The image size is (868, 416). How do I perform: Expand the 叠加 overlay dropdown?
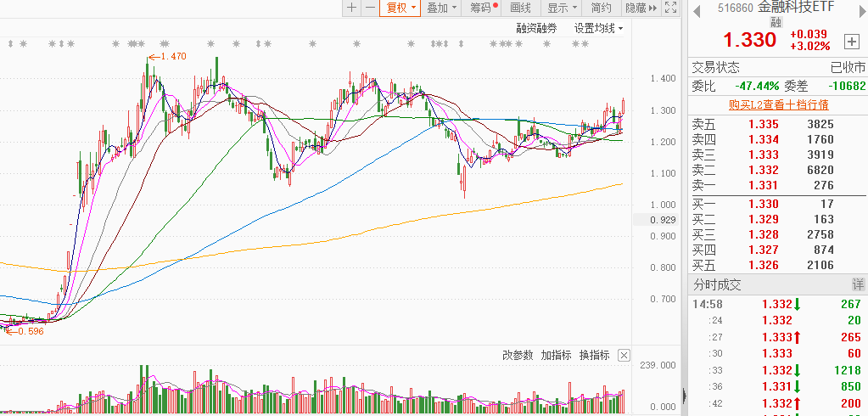(x=441, y=8)
